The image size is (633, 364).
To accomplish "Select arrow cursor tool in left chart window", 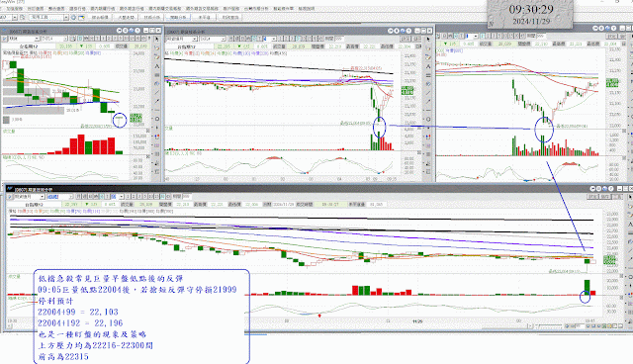I will (157, 39).
